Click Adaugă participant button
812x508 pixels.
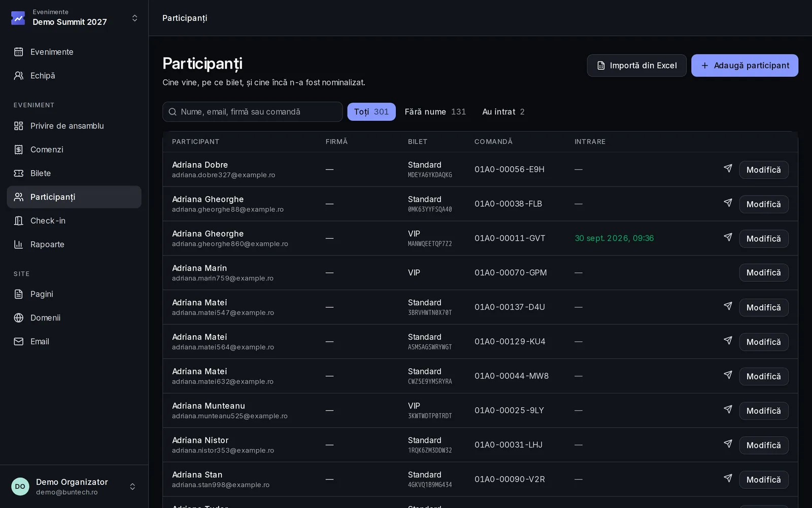pyautogui.click(x=745, y=66)
